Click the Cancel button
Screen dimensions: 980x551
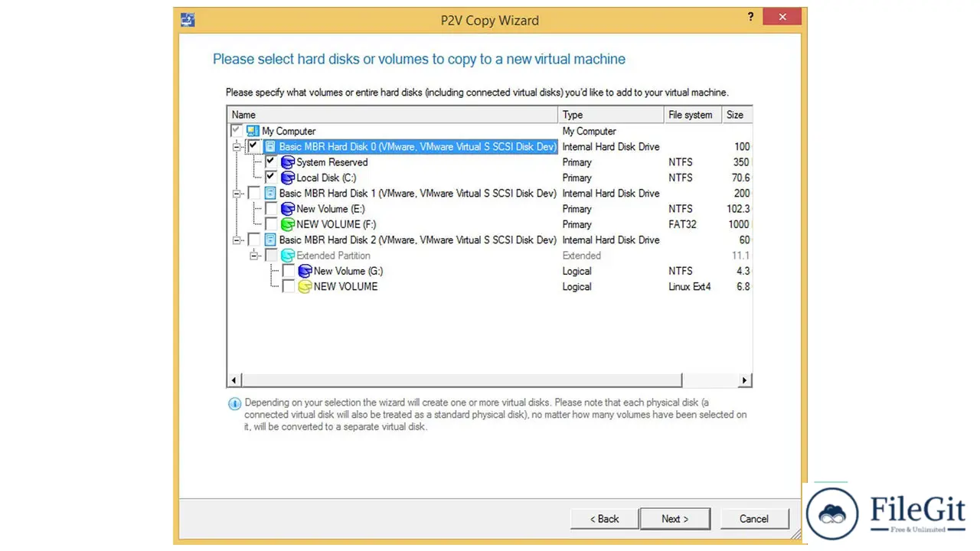pyautogui.click(x=753, y=519)
